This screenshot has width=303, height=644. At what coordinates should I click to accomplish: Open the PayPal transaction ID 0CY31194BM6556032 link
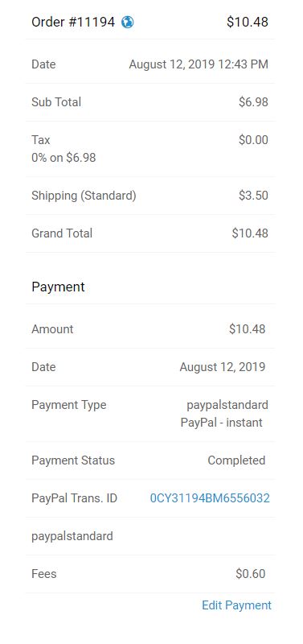coord(210,498)
